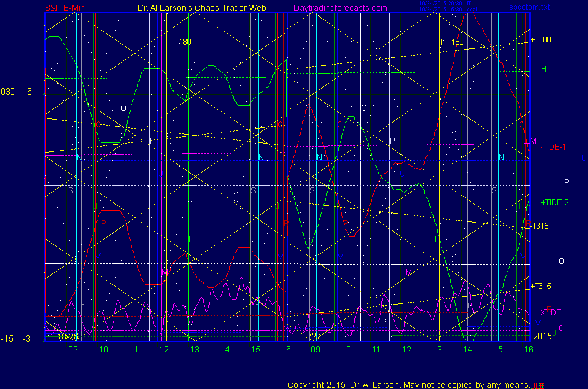Select the red -TIDE-1 legend label
Screen dimensions: 588x389
[x=553, y=147]
